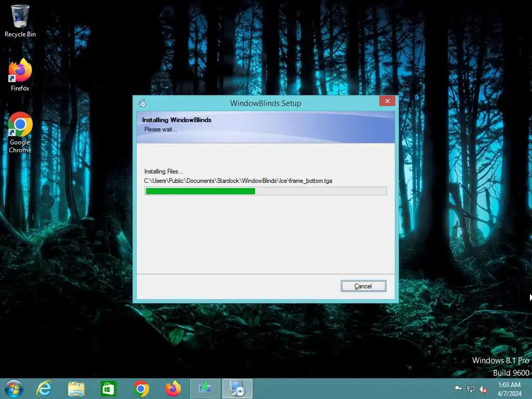532x399 pixels.
Task: Click the 'Installing Files...' status text
Action: (164, 171)
